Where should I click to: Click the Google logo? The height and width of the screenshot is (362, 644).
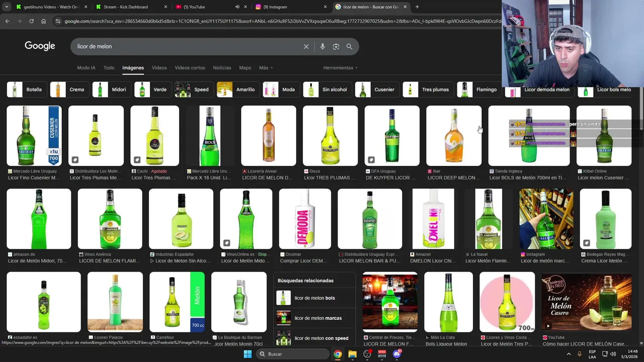40,46
